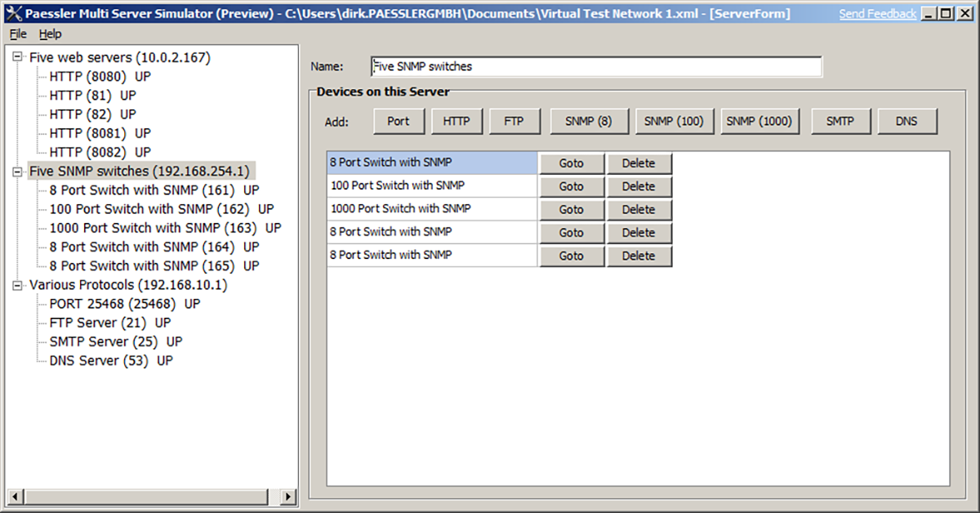
Task: Collapse the Five web servers tree node
Action: [x=18, y=57]
